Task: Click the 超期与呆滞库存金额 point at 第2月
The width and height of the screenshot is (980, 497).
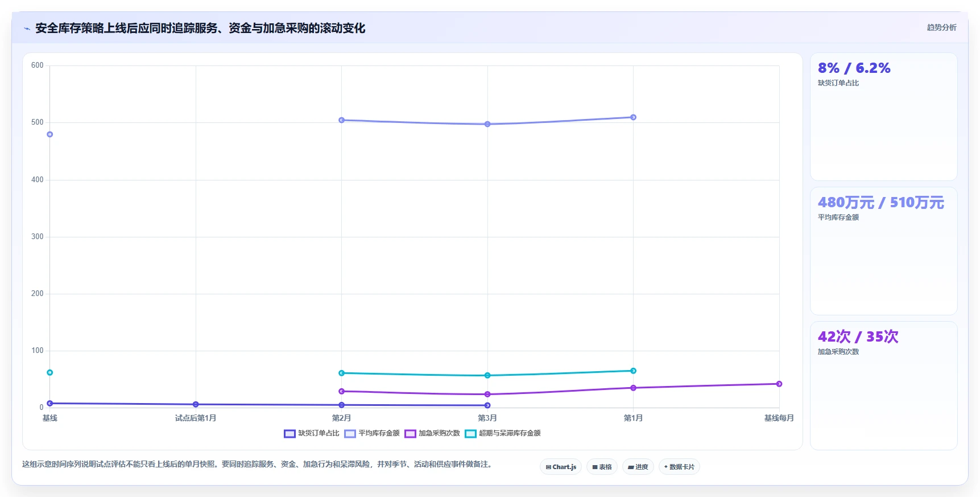Action: [342, 373]
